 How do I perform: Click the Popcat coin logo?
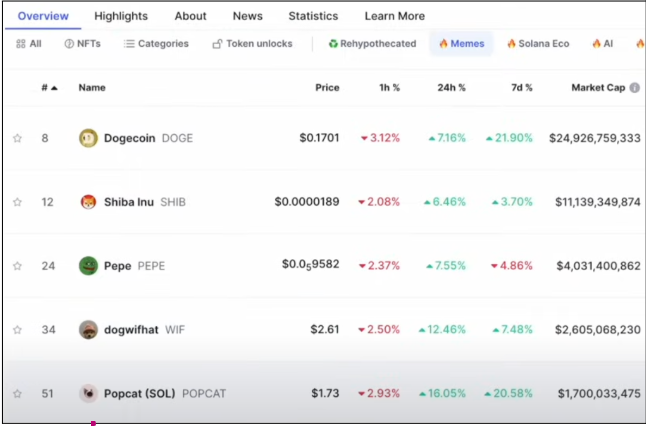click(88, 393)
